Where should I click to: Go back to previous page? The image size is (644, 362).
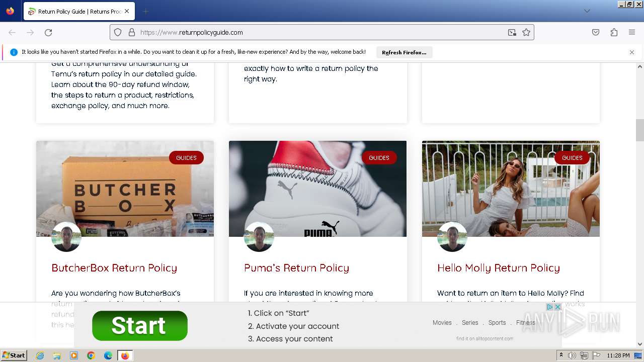pyautogui.click(x=12, y=32)
